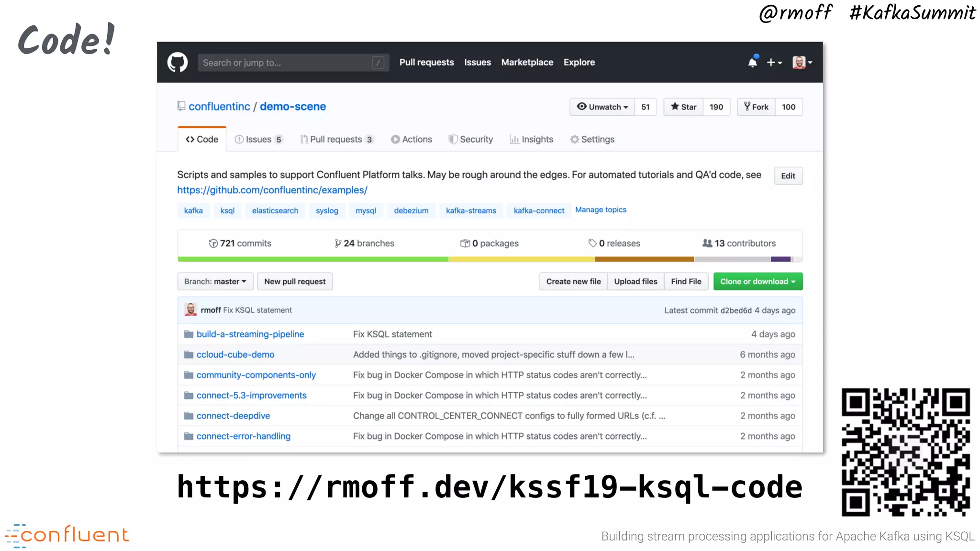Open the notifications bell icon
This screenshot has width=980, height=551.
pyautogui.click(x=753, y=62)
